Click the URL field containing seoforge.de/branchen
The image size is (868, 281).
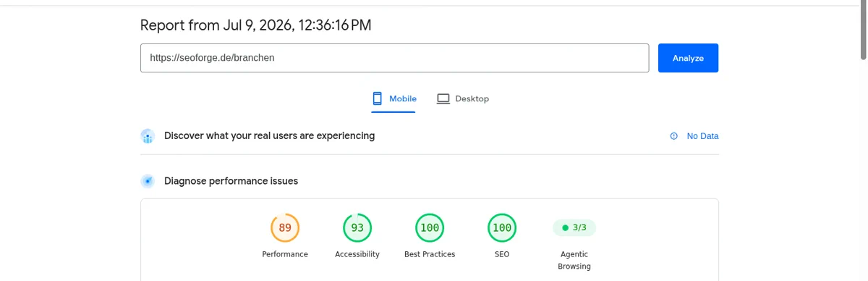click(394, 58)
